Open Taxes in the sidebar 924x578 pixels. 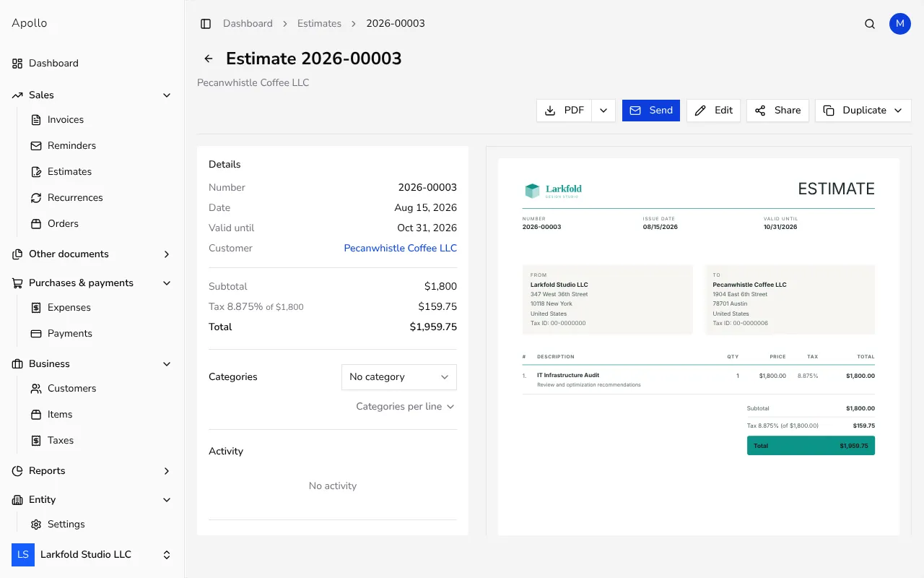pyautogui.click(x=100, y=441)
